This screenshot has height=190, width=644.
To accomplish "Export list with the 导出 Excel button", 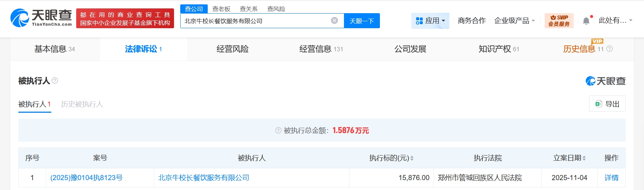I will 607,104.
